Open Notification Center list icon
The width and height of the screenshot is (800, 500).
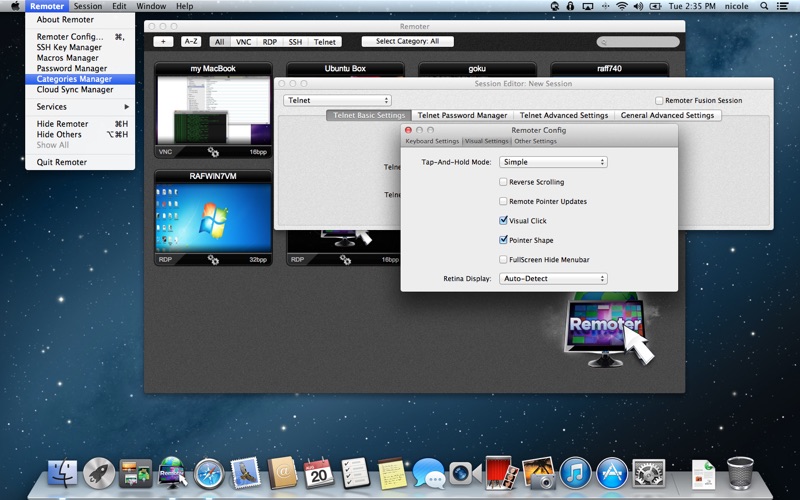[782, 6]
